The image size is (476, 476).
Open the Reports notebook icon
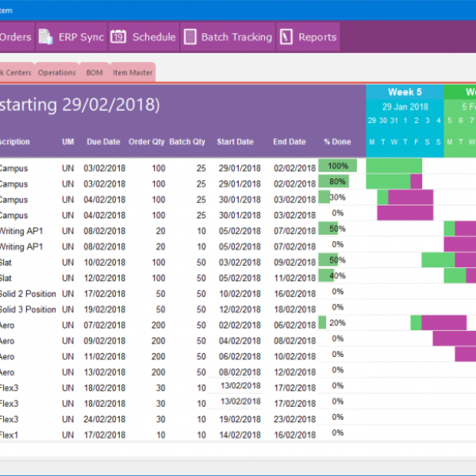[x=286, y=37]
